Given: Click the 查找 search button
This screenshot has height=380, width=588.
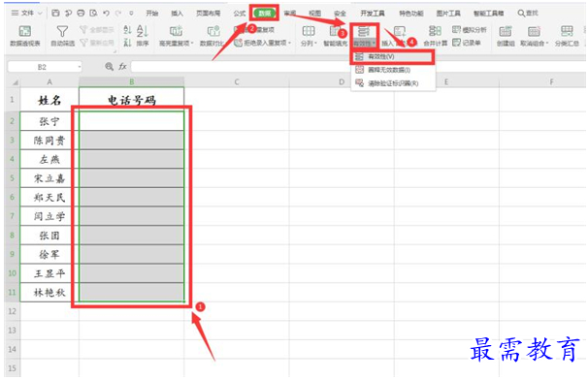Looking at the screenshot, I should click(x=528, y=14).
